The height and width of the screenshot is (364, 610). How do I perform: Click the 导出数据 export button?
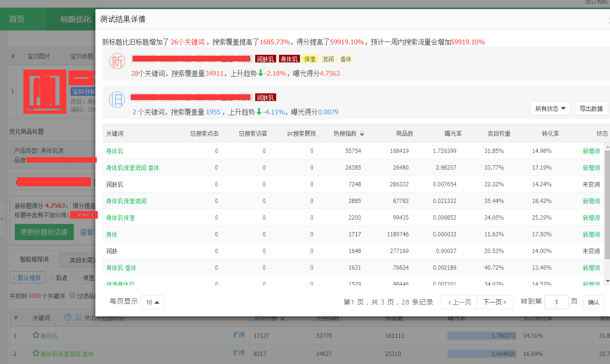(591, 109)
